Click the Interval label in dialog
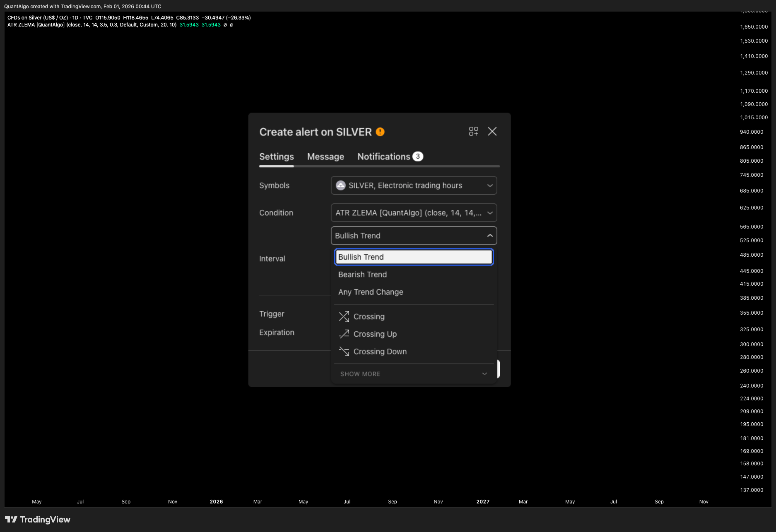Viewport: 776px width, 532px height. [272, 259]
